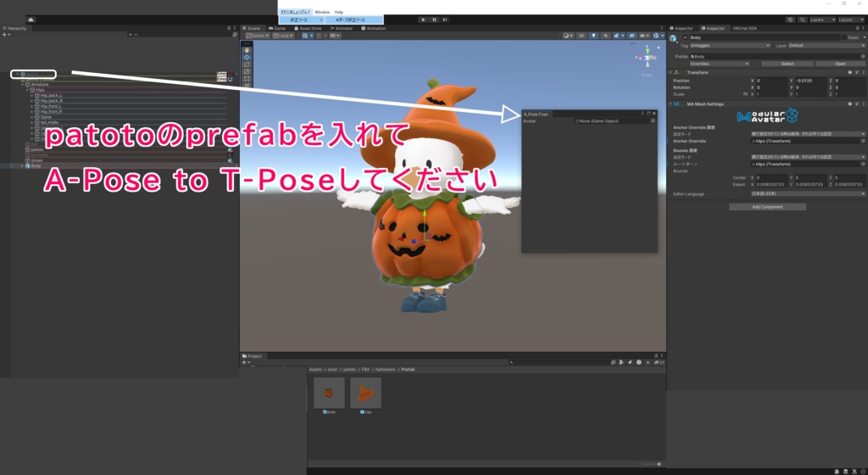Open scene camera settings icon
This screenshot has width=868, height=475.
coord(644,36)
